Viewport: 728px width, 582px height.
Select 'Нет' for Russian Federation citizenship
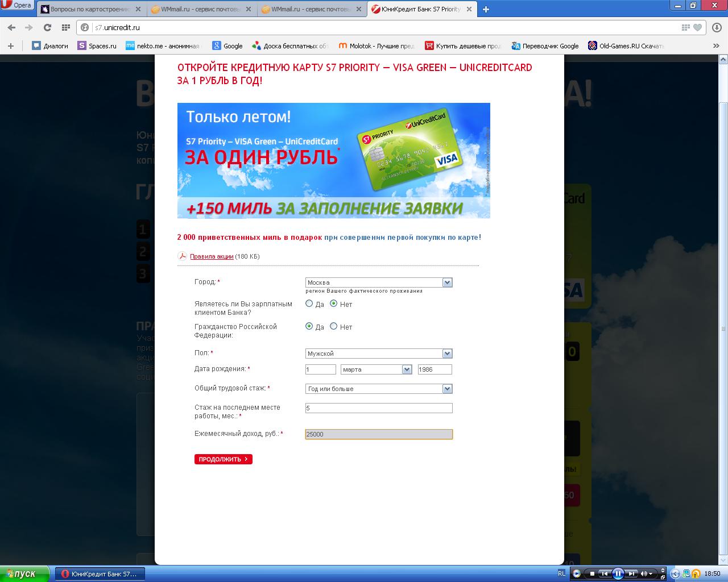334,326
